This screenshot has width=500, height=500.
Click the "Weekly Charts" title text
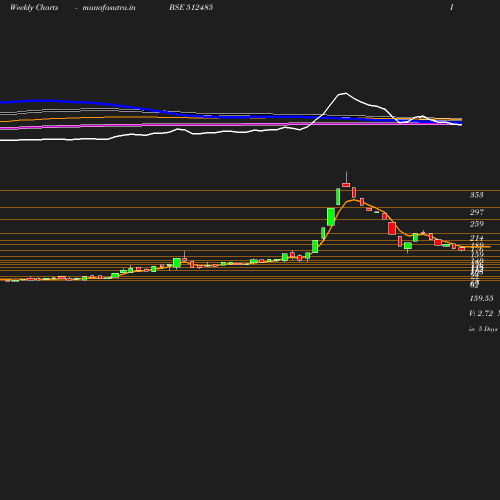pyautogui.click(x=34, y=8)
